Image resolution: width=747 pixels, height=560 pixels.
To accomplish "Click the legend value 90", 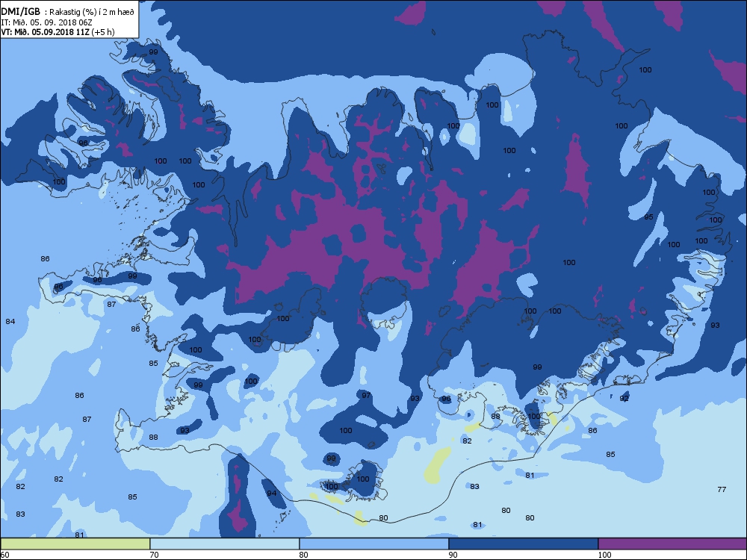I will (453, 554).
